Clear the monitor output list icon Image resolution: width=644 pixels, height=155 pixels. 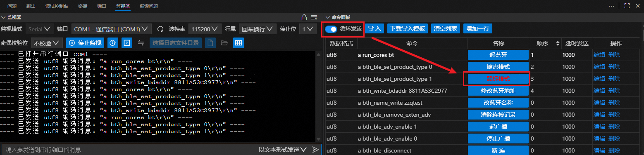point(314,17)
